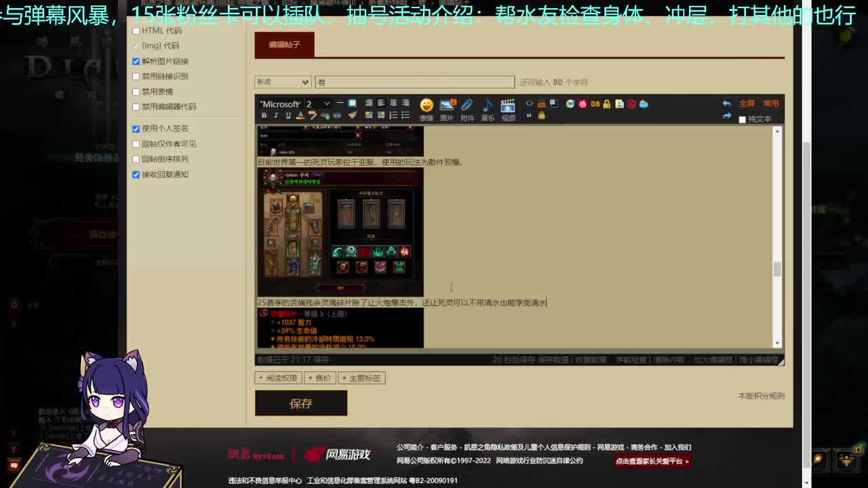Toggle the HTML 代码 checkbox

click(136, 30)
